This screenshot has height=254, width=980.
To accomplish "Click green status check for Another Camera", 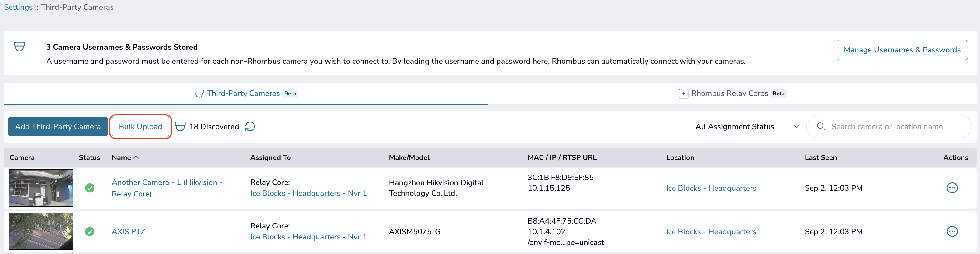I will 90,188.
